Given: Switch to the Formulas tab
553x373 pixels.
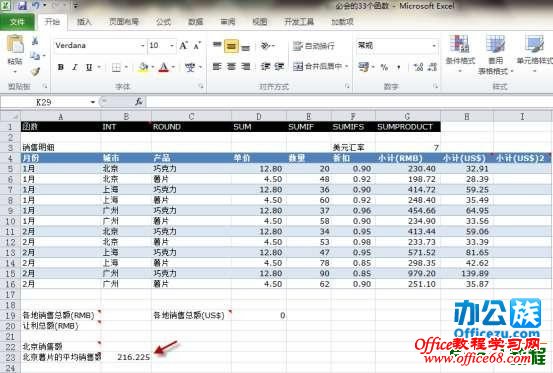Looking at the screenshot, I should (164, 22).
